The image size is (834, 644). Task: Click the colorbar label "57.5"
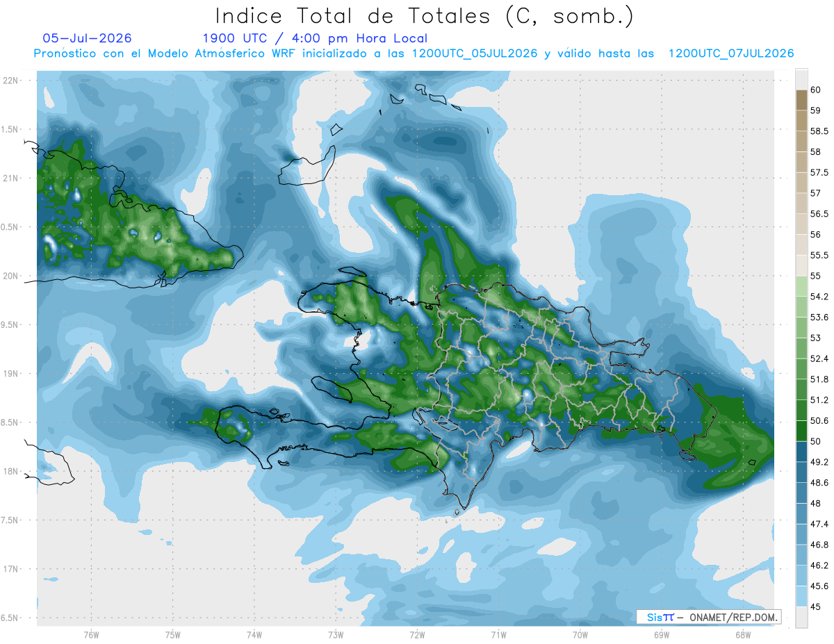[821, 172]
